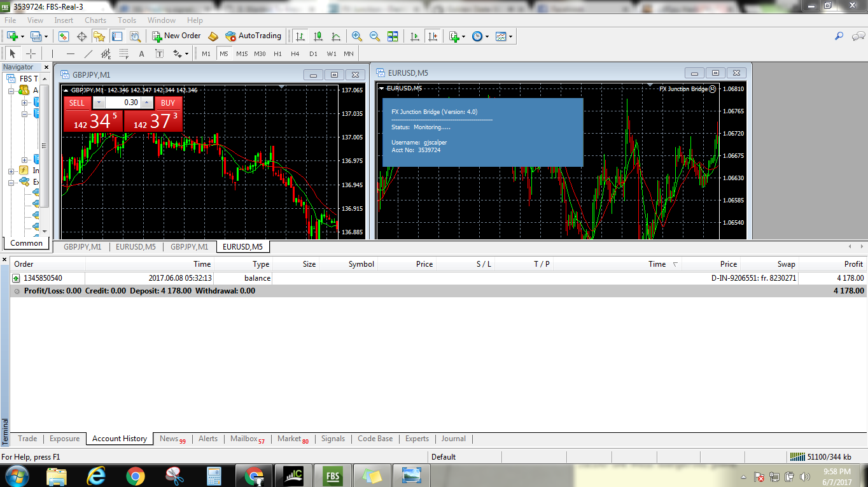Viewport: 868px width, 487px height.
Task: Collapse the Expert Advisors node in Navigator
Action: point(11,182)
